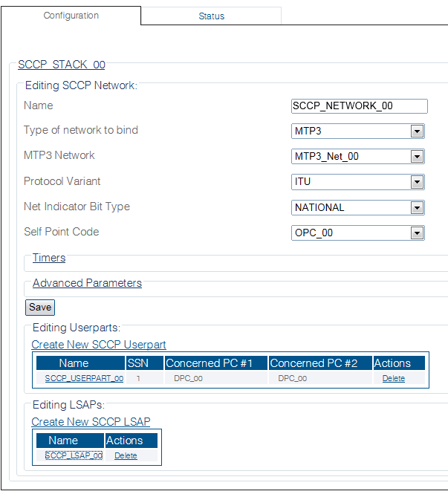448x497 pixels.
Task: Open the SCCP_STACK_00 link
Action: click(61, 65)
